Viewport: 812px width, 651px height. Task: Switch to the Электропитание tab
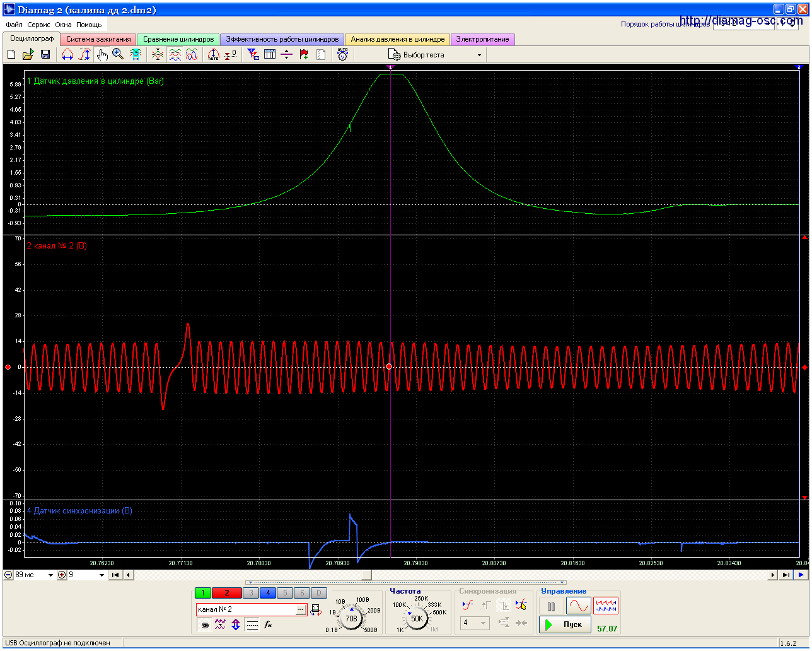pos(482,39)
